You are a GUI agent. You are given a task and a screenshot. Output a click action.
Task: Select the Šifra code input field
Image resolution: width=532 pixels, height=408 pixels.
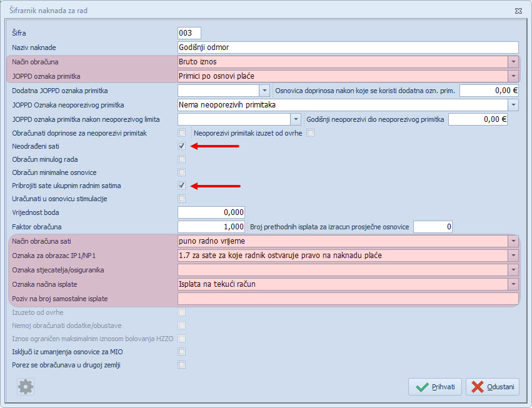(x=189, y=33)
